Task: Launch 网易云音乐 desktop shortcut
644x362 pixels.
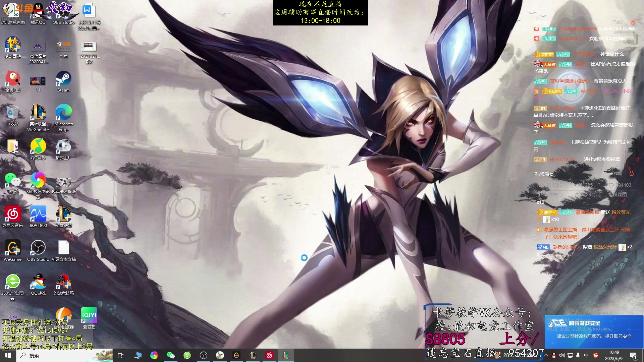Action: click(13, 217)
